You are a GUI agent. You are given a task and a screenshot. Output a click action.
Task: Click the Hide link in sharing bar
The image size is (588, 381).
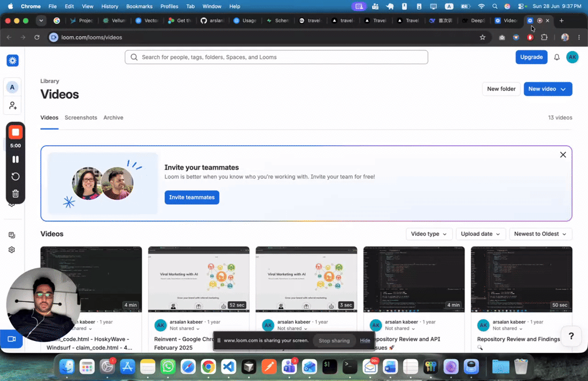(x=365, y=340)
